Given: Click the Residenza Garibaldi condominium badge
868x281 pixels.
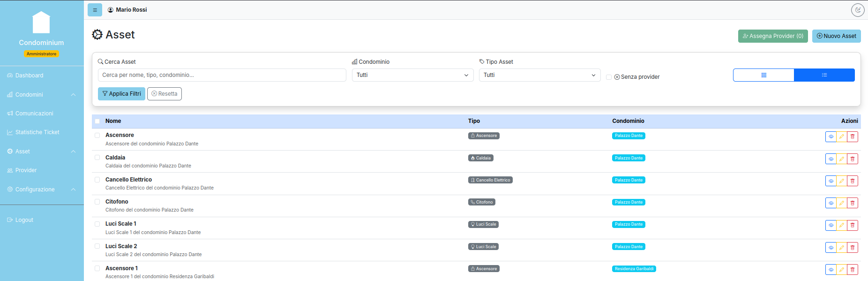Looking at the screenshot, I should coord(634,269).
